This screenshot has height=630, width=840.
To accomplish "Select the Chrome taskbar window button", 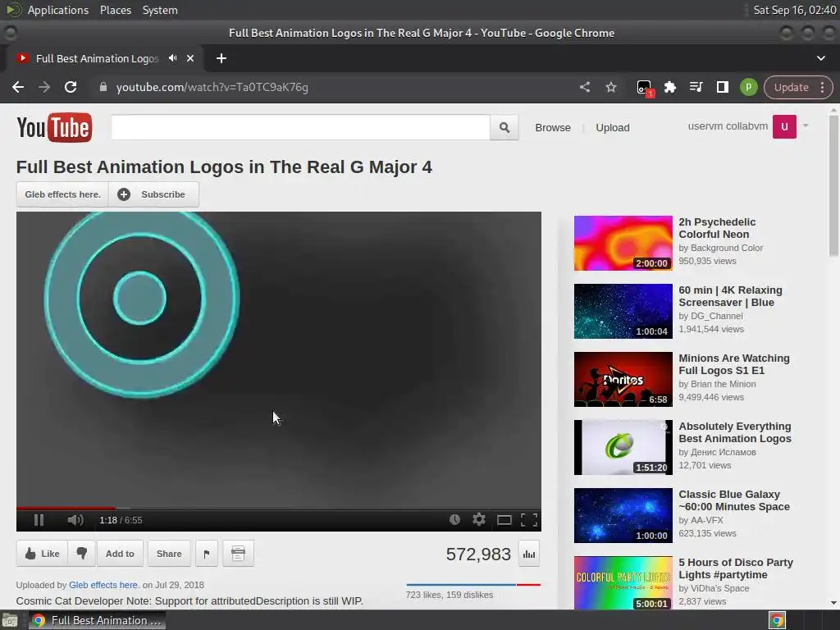I will point(97,620).
